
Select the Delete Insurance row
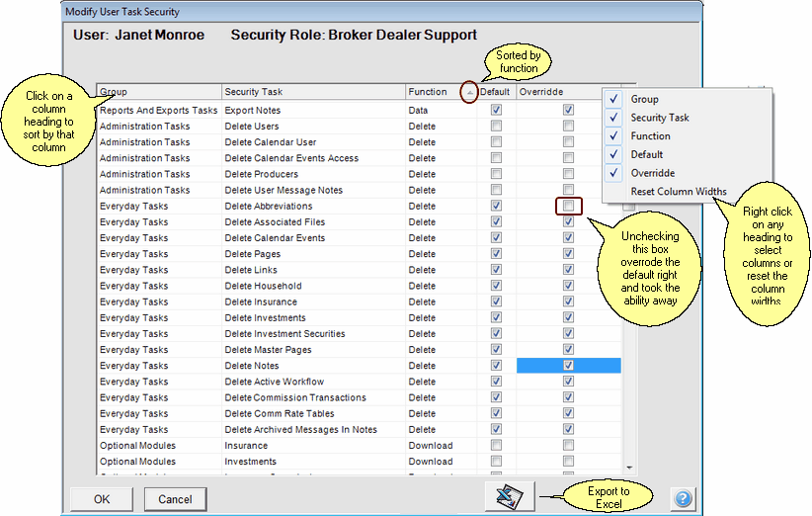tap(359, 301)
